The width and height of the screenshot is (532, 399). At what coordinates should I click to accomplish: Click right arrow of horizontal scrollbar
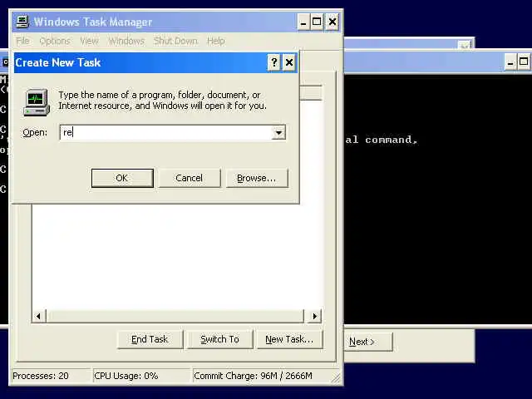[314, 316]
